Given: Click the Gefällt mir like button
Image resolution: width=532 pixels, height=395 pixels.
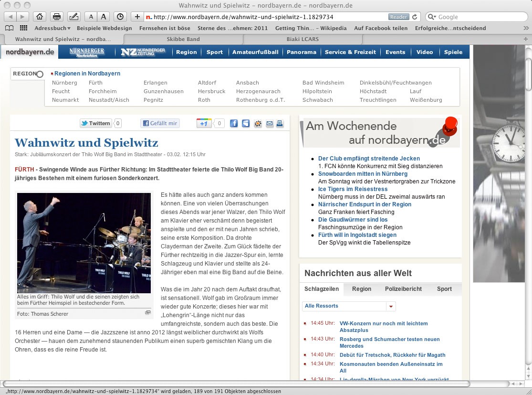Looking at the screenshot, I should [160, 123].
